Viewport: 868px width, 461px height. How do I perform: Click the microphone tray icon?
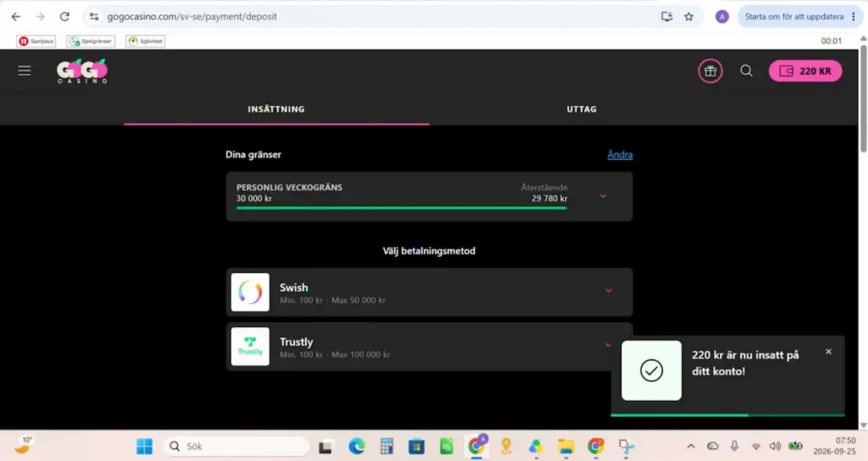click(734, 446)
